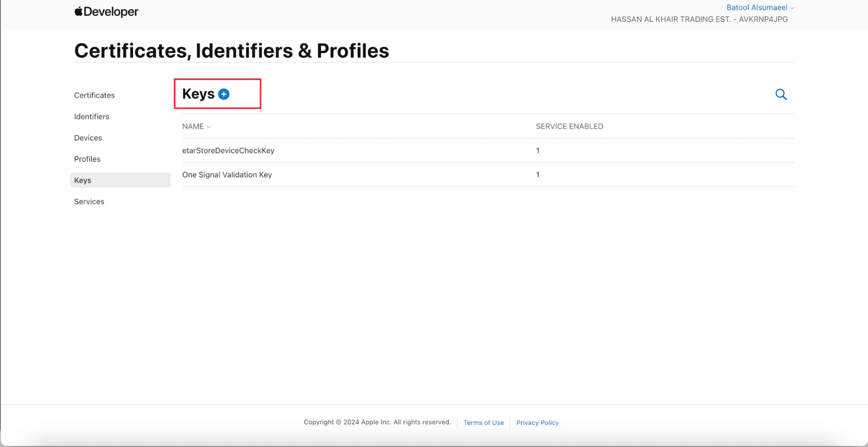
Task: Open the Terms of Use link
Action: (x=483, y=423)
